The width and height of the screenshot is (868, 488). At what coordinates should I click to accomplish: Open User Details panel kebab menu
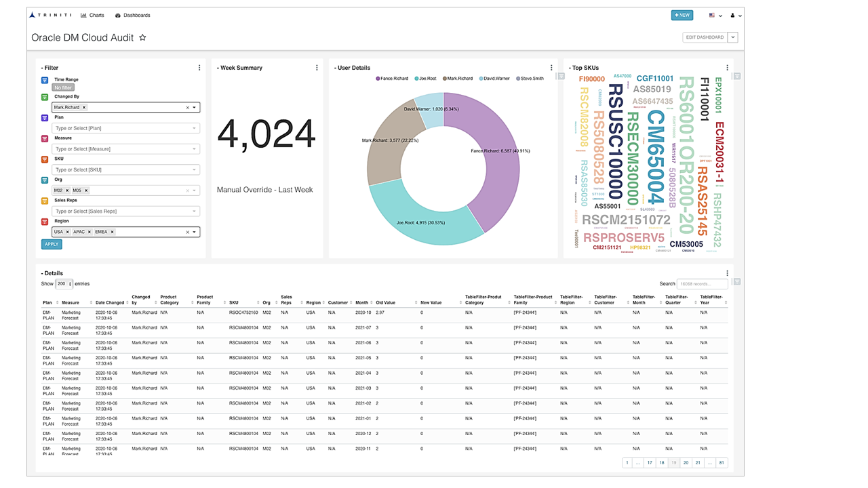[x=551, y=68]
